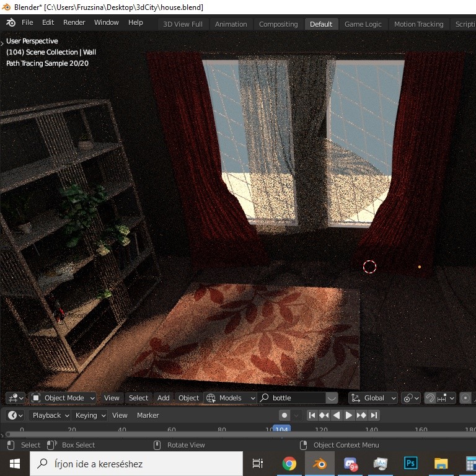This screenshot has height=476, width=476.
Task: Jump to the timeline end frame
Action: [374, 415]
